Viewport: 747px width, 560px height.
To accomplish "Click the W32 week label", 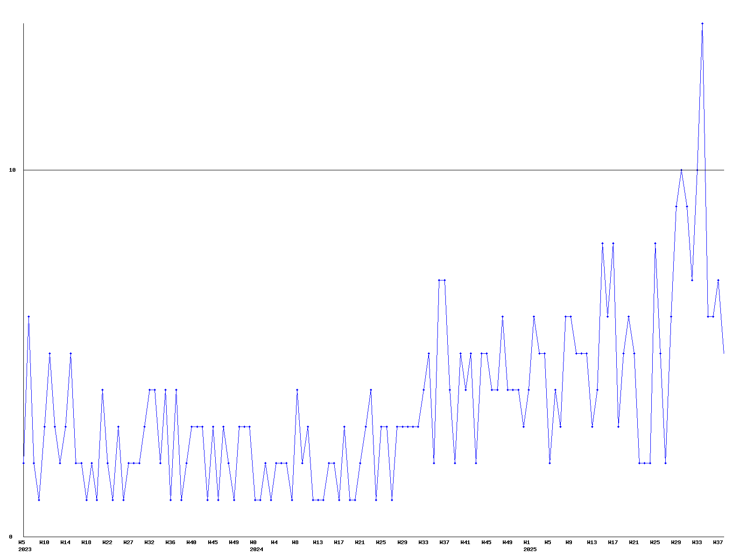I will [149, 542].
